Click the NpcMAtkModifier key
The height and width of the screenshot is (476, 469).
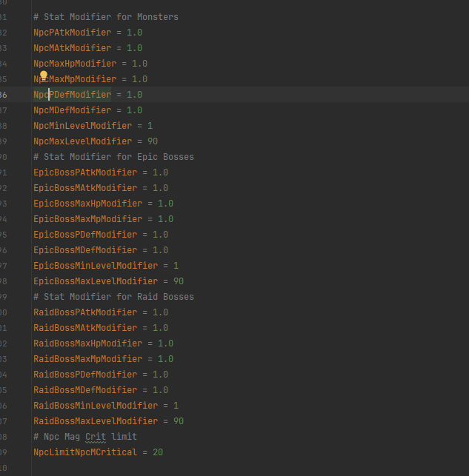pos(73,48)
